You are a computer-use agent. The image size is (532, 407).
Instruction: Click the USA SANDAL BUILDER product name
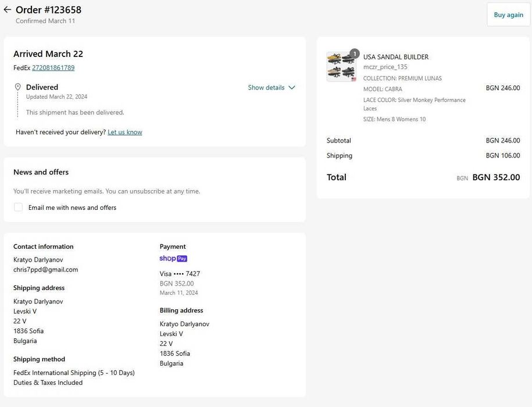[396, 57]
